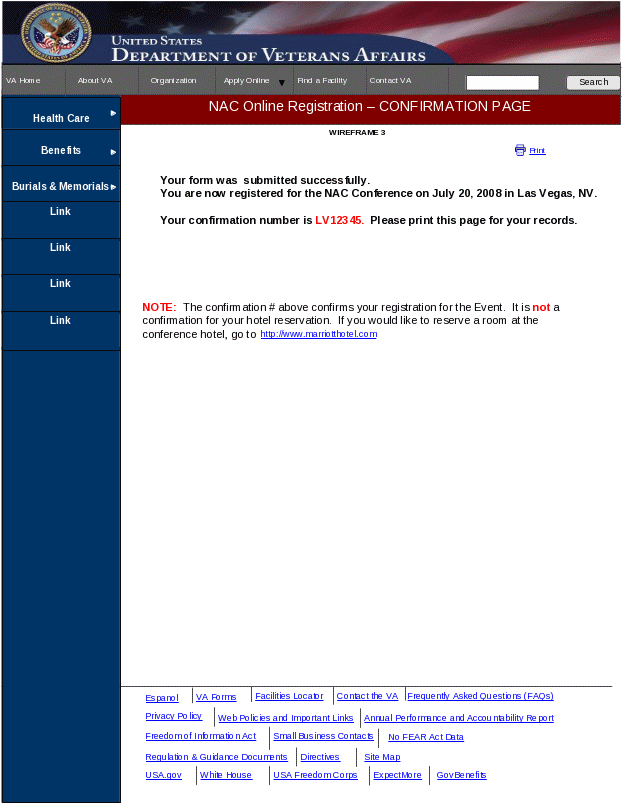Image resolution: width=622 pixels, height=804 pixels.
Task: Click the NAC Online Registration confirmation heading
Action: (370, 106)
